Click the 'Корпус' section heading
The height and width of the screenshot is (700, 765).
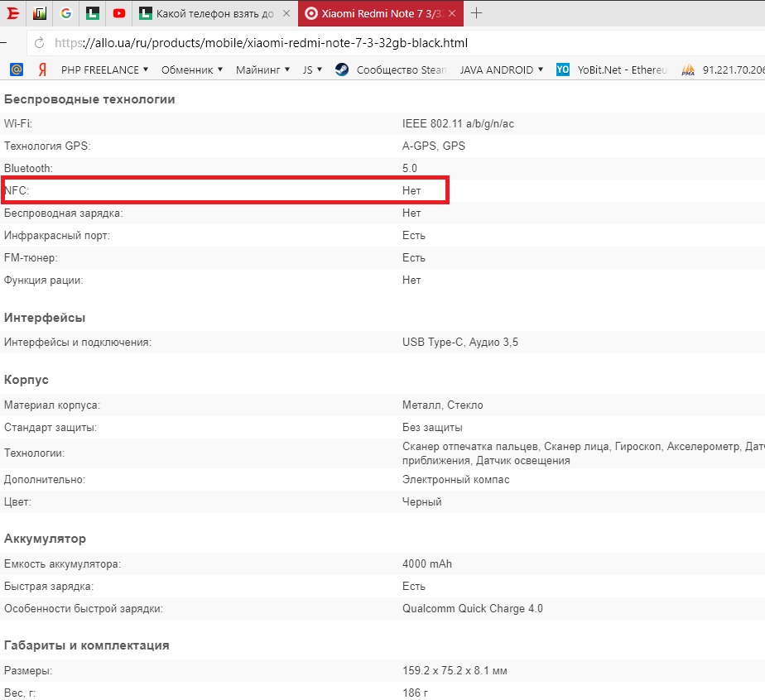pyautogui.click(x=26, y=380)
